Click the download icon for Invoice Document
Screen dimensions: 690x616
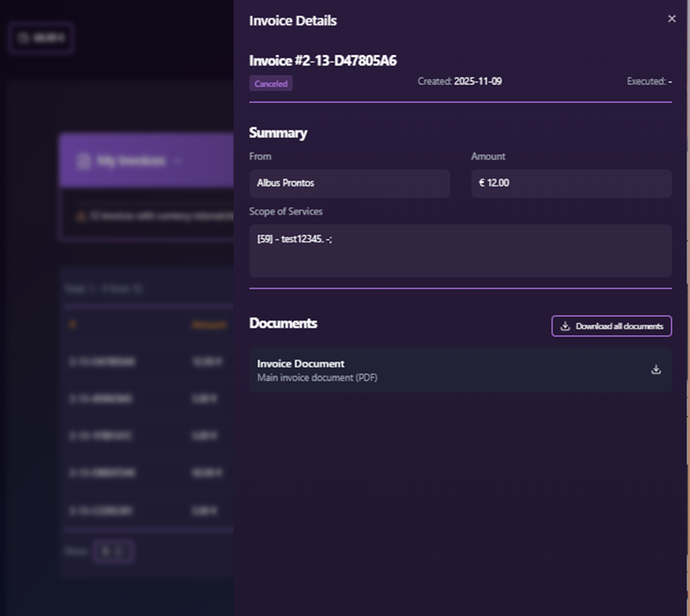click(656, 369)
